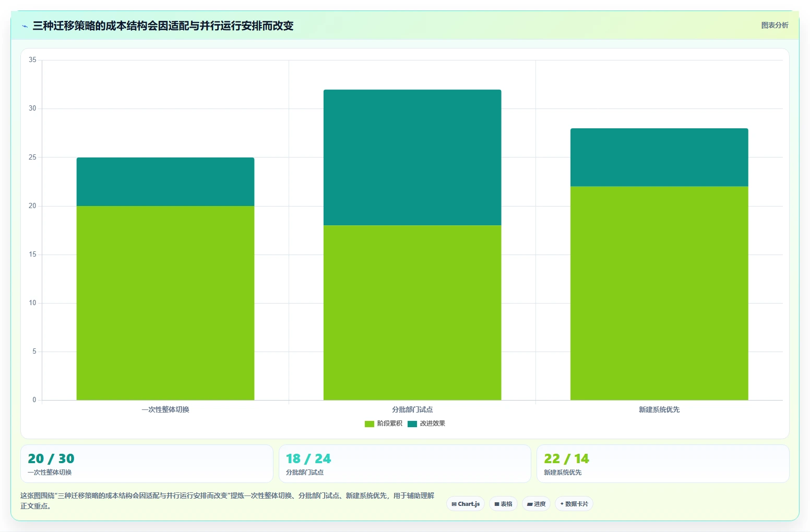Image resolution: width=810 pixels, height=532 pixels.
Task: Click the y-axis value 30
Action: [x=32, y=108]
